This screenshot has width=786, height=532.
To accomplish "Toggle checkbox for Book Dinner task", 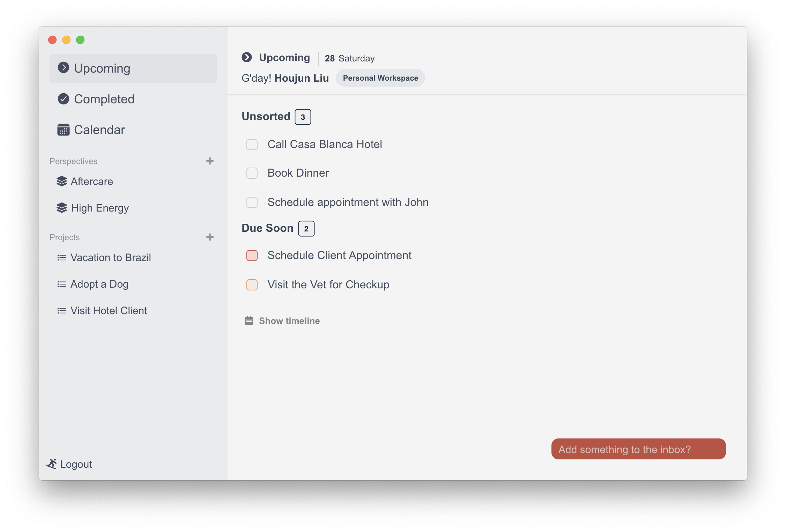I will [252, 173].
